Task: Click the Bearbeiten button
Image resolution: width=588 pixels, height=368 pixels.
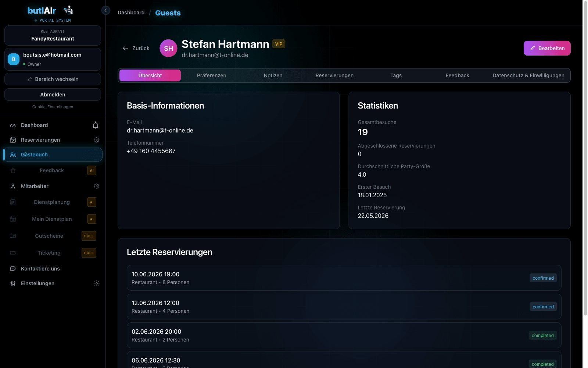Action: (547, 48)
